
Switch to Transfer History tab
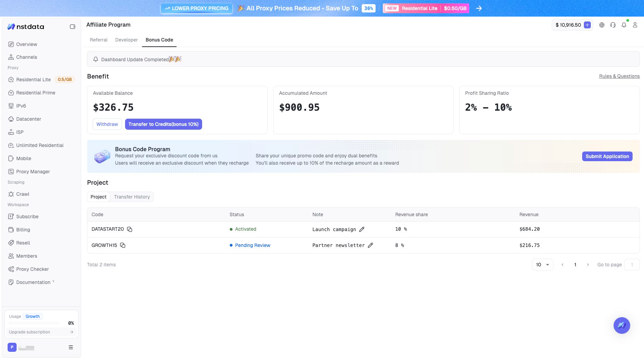(132, 197)
